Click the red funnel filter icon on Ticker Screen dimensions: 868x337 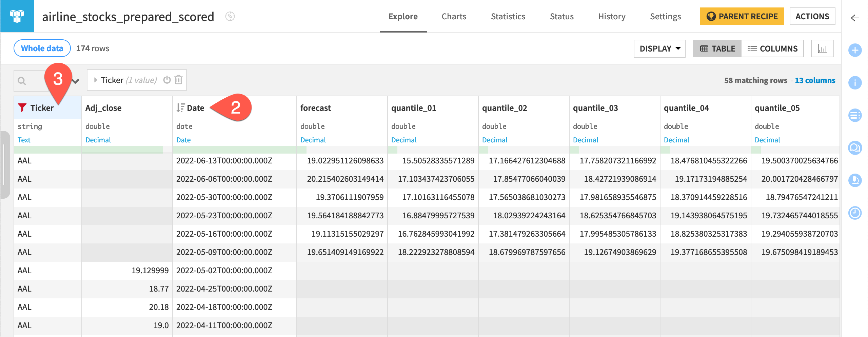point(22,107)
